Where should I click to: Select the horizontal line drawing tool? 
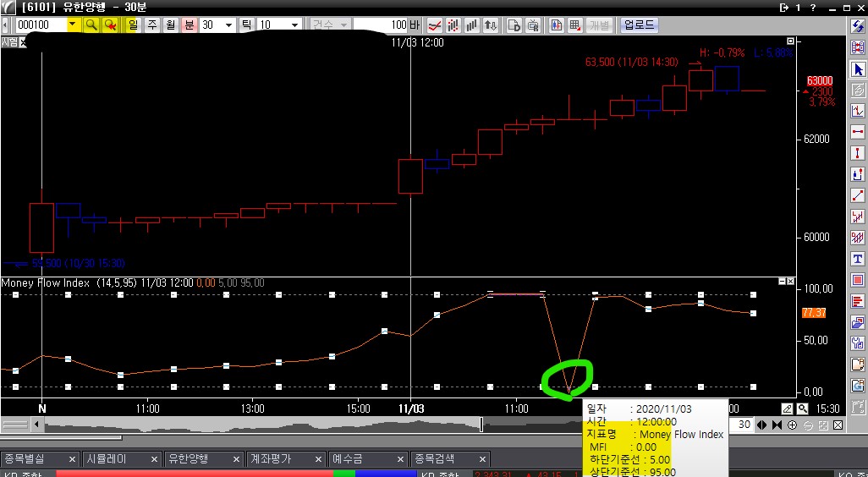(x=858, y=132)
